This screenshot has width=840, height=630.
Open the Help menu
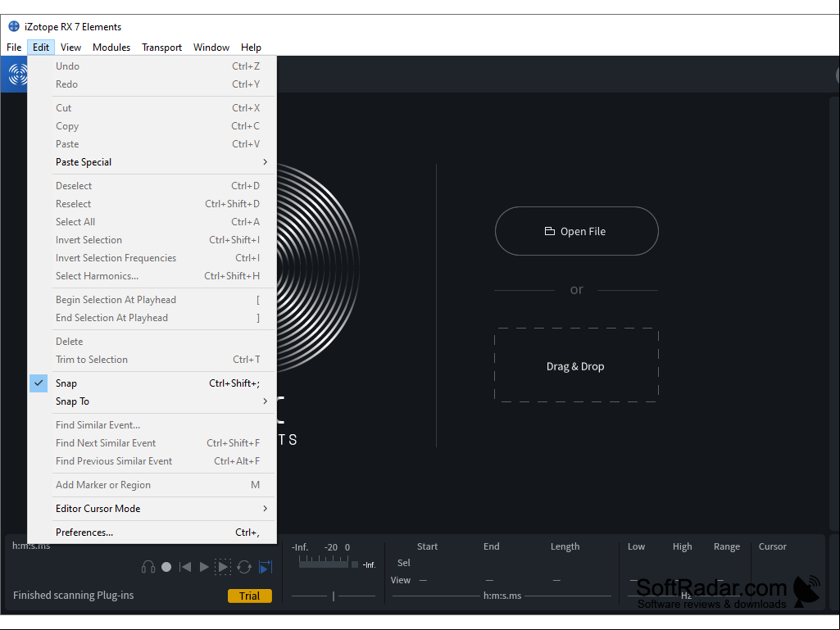tap(251, 48)
